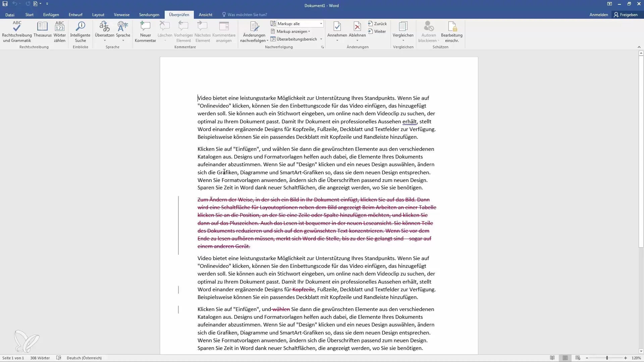The width and height of the screenshot is (644, 362).
Task: Click the scrollbar down arrow
Action: [641, 351]
